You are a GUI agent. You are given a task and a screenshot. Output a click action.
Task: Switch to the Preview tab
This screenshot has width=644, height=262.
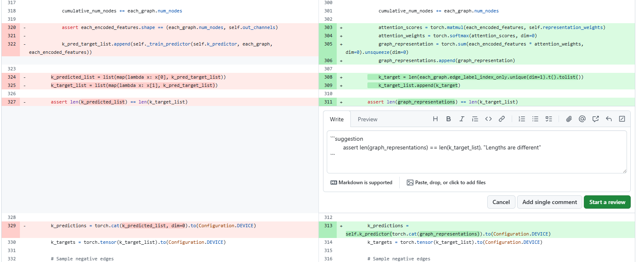point(367,119)
